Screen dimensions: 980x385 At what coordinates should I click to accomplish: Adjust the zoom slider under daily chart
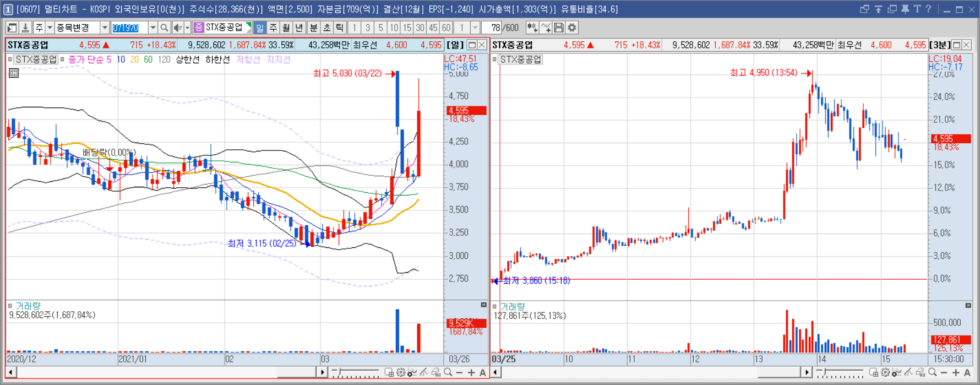pyautogui.click(x=356, y=373)
